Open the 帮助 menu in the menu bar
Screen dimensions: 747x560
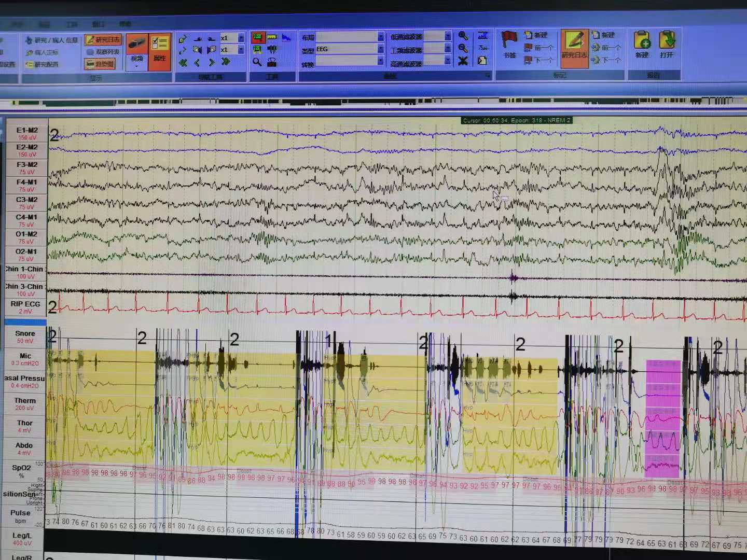[125, 24]
